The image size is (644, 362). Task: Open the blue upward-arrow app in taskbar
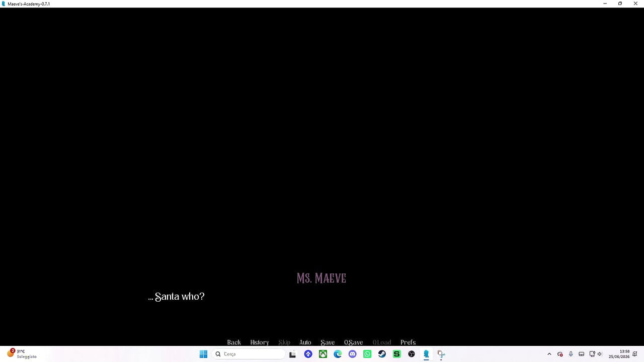point(308,354)
